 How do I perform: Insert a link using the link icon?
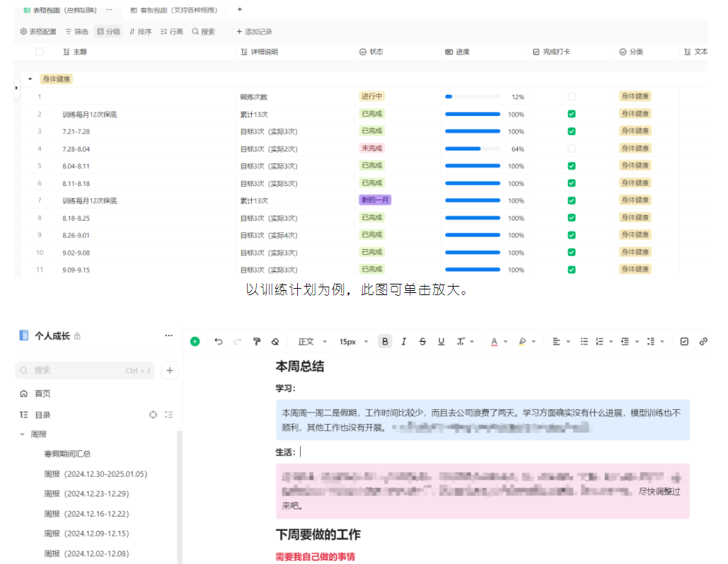coord(703,342)
